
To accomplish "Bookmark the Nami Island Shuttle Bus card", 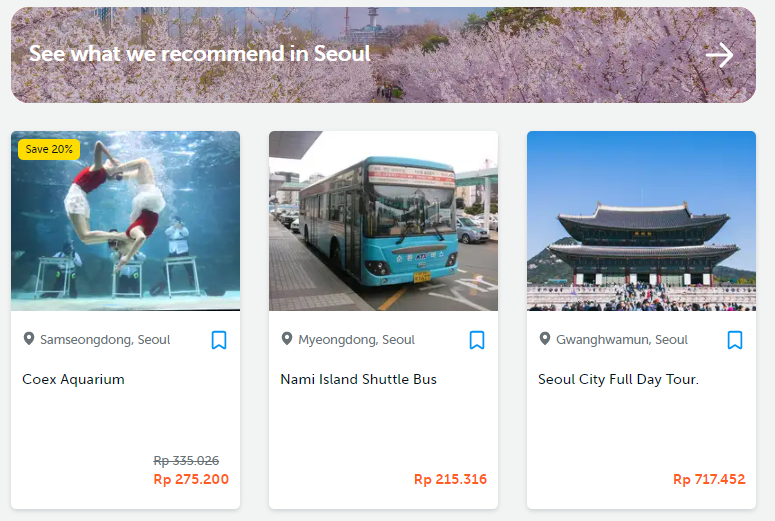I will 477,340.
